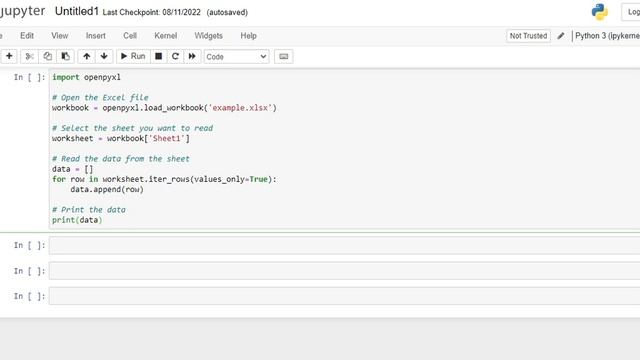
Task: Click the 'example.xlsx' string in the code
Action: pyautogui.click(x=240, y=108)
